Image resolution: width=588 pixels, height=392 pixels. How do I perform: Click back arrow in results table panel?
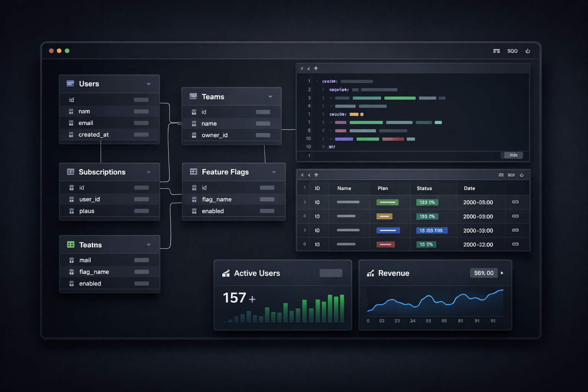[x=302, y=175]
